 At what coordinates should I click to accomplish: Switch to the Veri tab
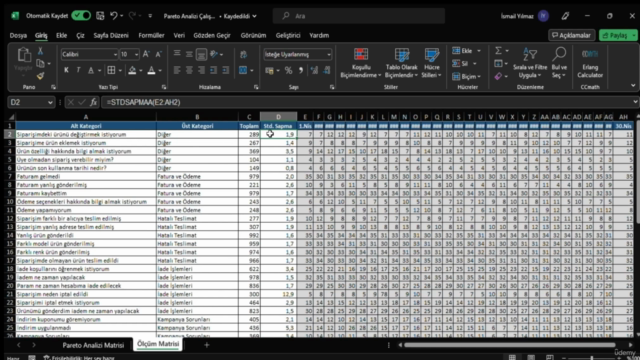click(179, 36)
